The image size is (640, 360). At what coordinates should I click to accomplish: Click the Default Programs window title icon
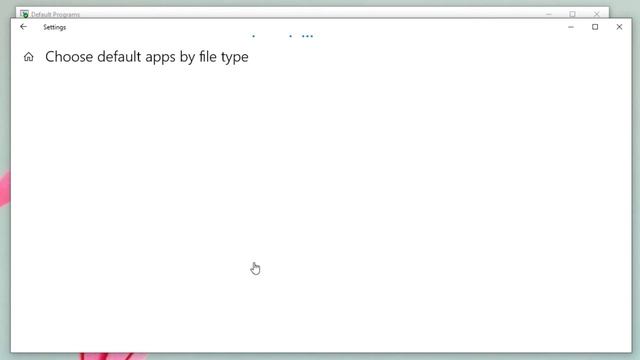[x=24, y=14]
